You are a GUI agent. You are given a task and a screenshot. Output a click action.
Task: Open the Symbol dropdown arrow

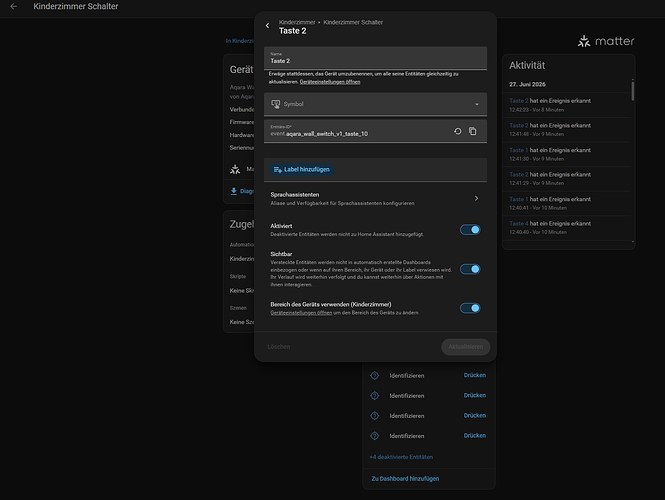point(477,104)
